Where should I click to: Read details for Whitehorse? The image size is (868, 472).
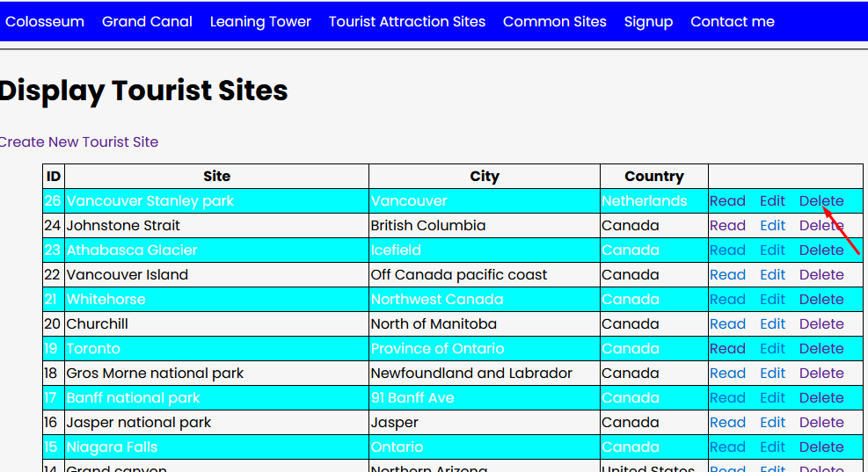click(727, 300)
